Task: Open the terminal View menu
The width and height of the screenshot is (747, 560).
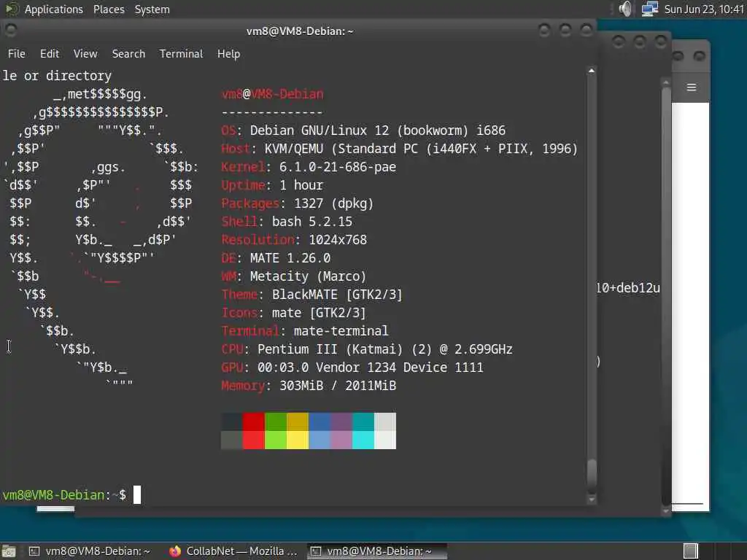Action: click(85, 54)
